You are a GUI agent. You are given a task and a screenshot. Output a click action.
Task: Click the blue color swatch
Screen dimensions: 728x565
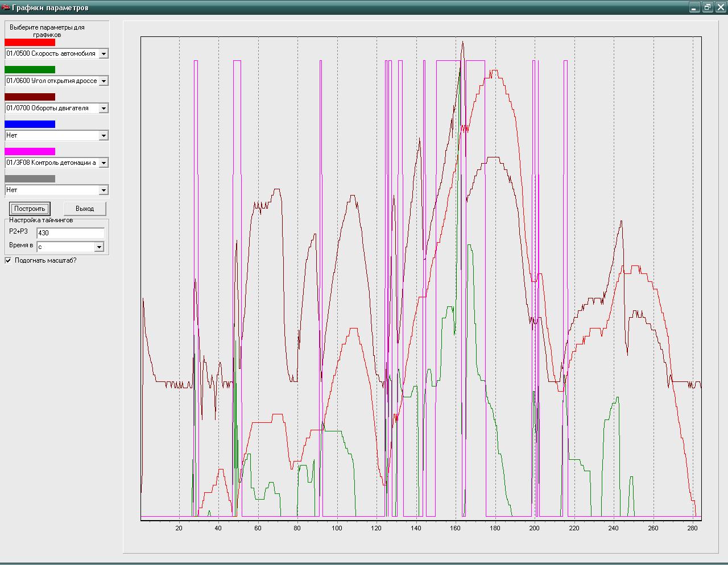[x=30, y=124]
